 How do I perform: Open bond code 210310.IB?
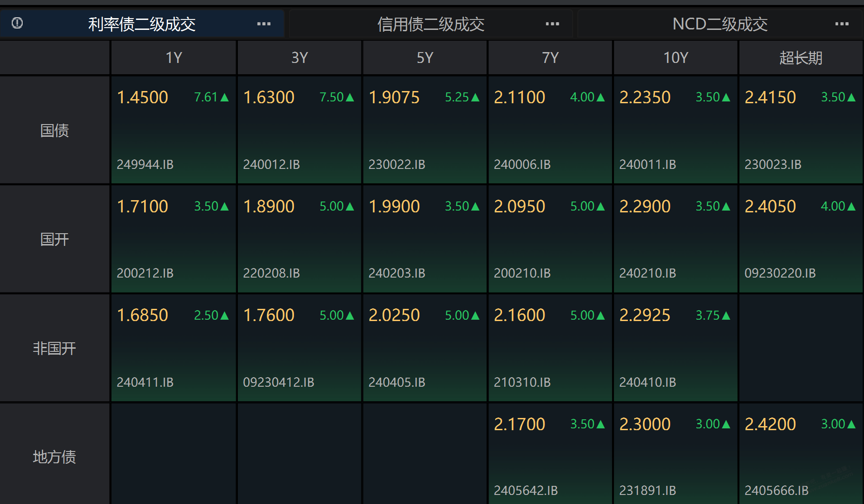coord(522,382)
